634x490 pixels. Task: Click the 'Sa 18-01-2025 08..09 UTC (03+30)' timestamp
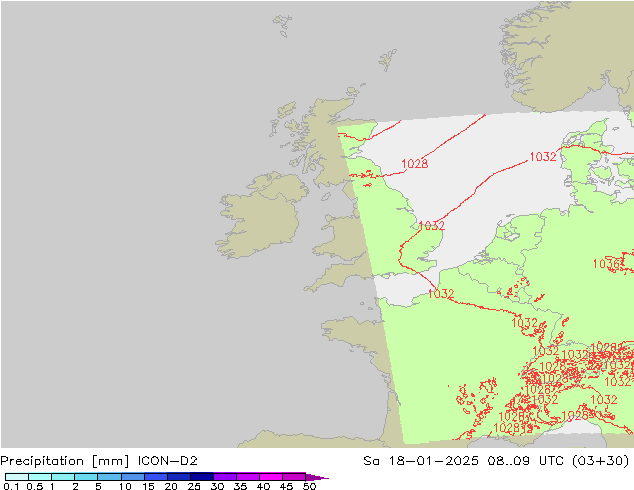496,461
